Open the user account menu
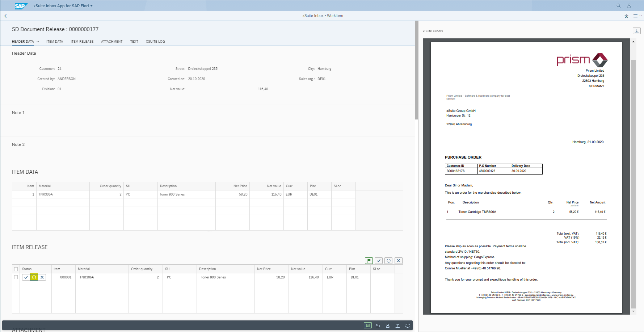644x332 pixels. (629, 6)
